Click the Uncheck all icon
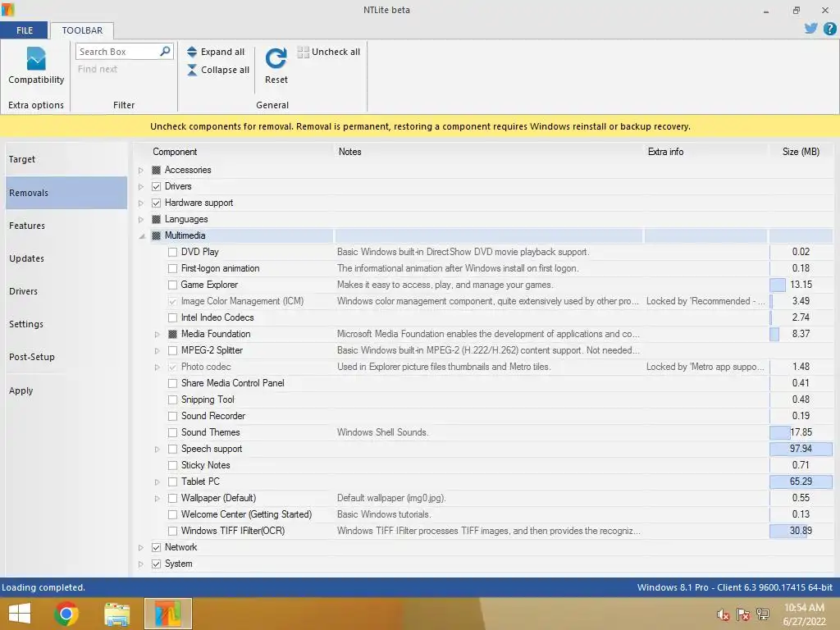The height and width of the screenshot is (630, 840). pos(304,52)
